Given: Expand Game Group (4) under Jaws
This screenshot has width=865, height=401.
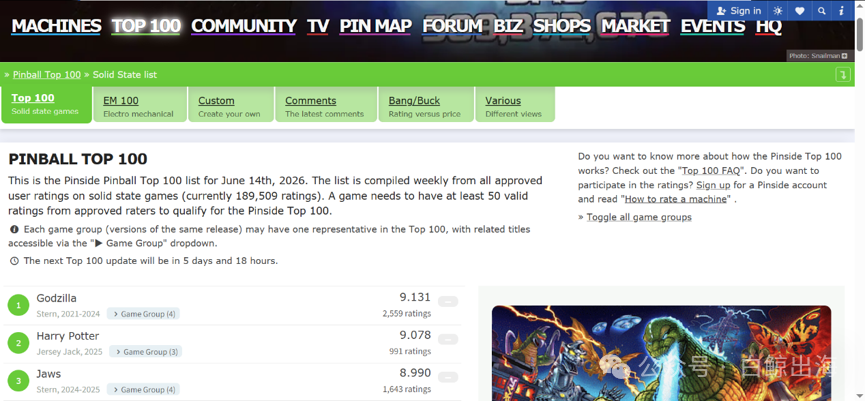Looking at the screenshot, I should tap(143, 389).
